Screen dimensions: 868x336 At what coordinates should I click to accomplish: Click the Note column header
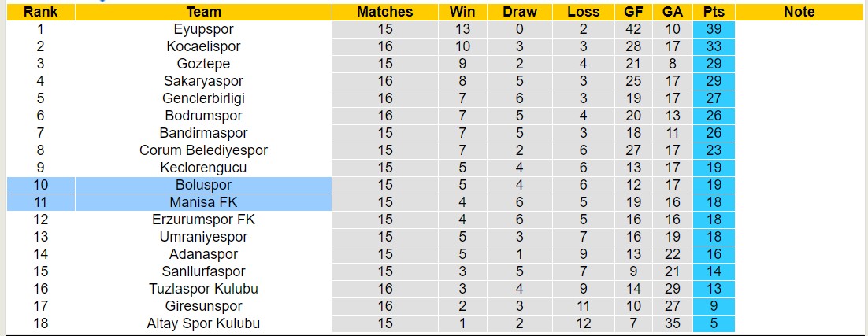799,12
